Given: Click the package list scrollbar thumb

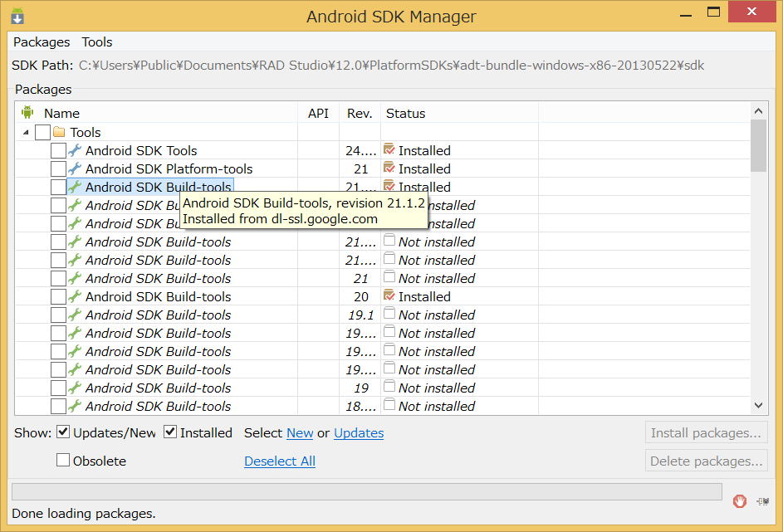Looking at the screenshot, I should pyautogui.click(x=758, y=146).
